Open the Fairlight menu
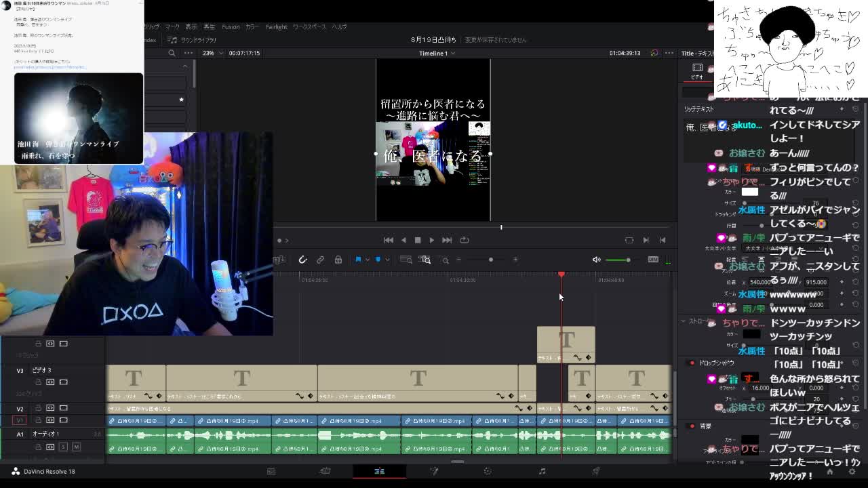 276,26
